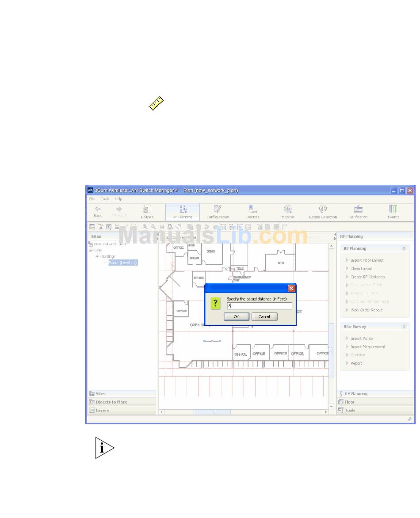Open the Monitor view

288,211
